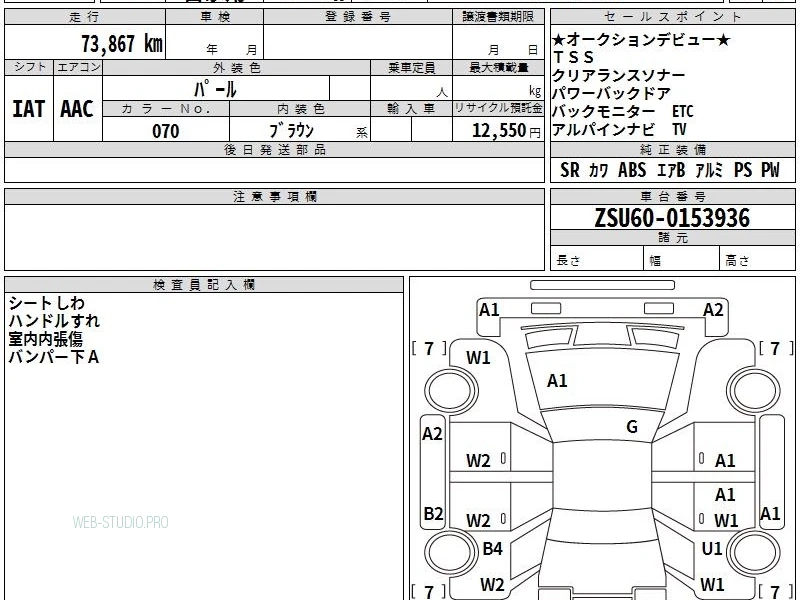Click the 幅 dimension label
800x600 pixels.
655,261
